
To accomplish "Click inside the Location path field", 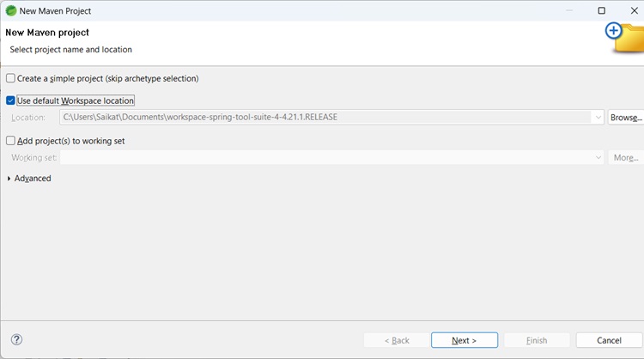I will 326,117.
